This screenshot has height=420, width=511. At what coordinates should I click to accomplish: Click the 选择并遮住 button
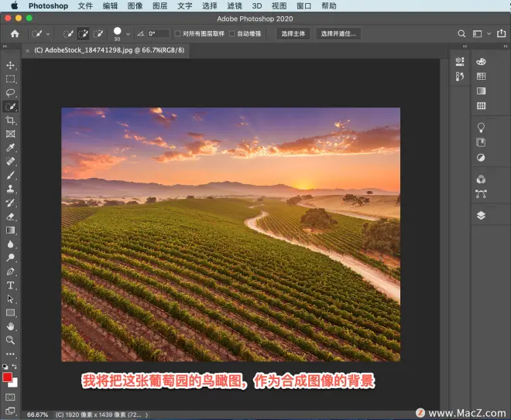click(x=338, y=33)
